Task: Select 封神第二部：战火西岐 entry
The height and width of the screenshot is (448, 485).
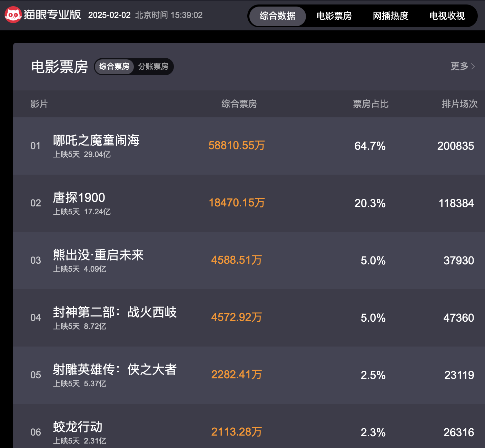Action: point(115,313)
